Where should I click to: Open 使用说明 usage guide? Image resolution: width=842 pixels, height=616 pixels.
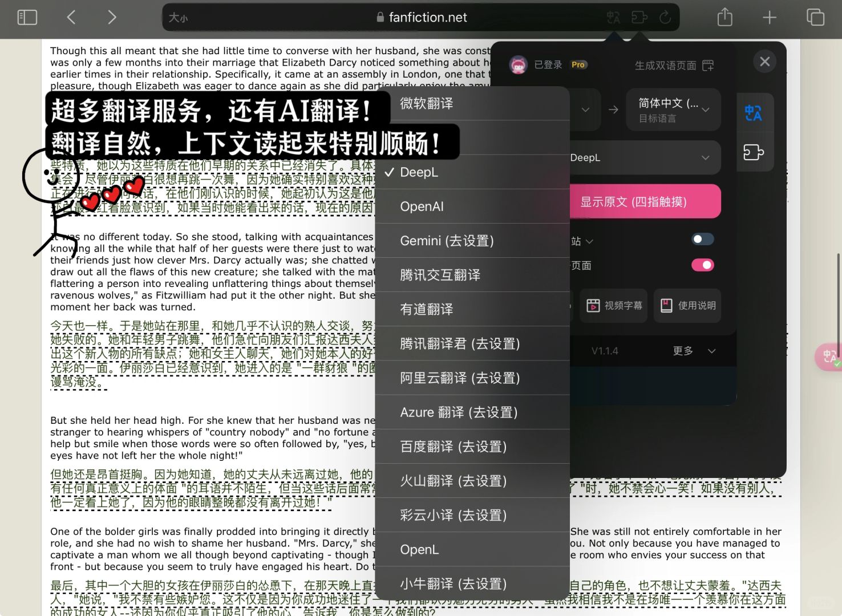687,306
